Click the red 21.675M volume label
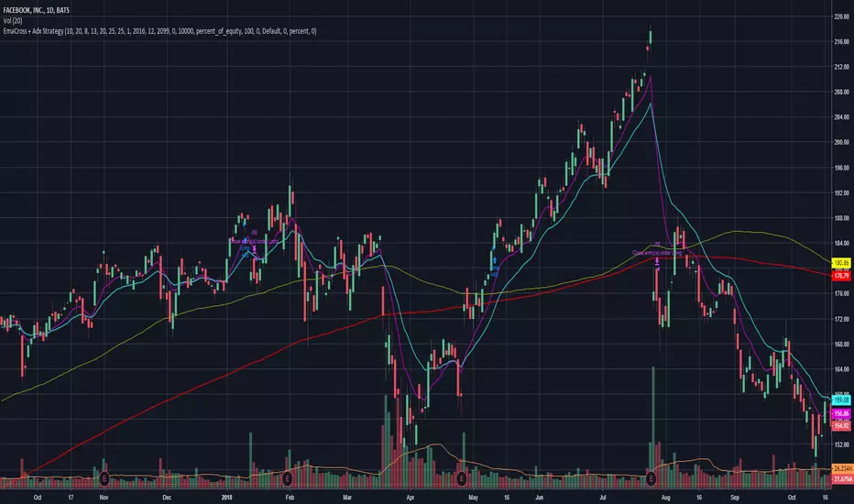This screenshot has width=854, height=504. click(843, 479)
